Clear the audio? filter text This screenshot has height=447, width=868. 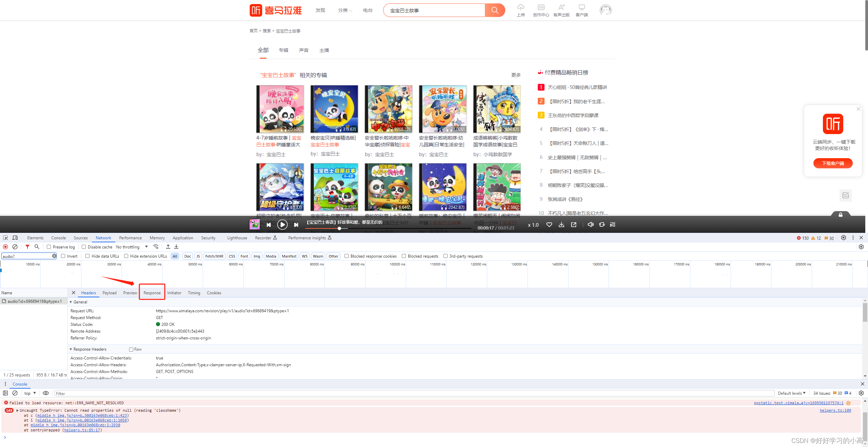[54, 256]
